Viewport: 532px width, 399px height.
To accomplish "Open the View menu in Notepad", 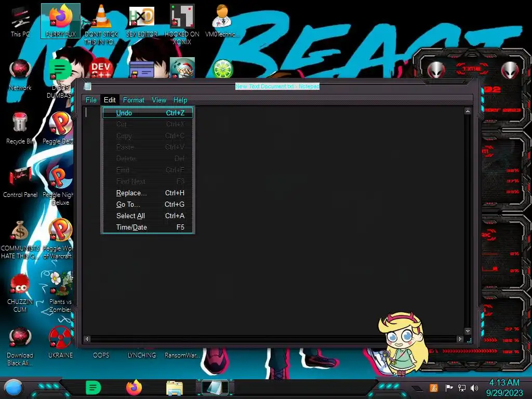I will [159, 100].
